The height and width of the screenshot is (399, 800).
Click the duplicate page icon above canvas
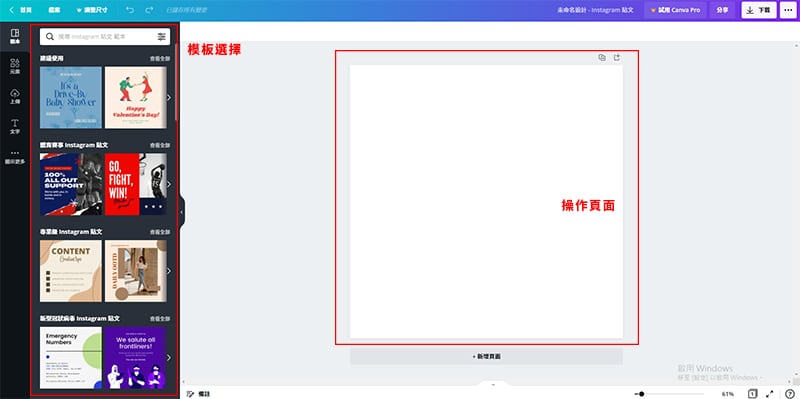pos(602,58)
